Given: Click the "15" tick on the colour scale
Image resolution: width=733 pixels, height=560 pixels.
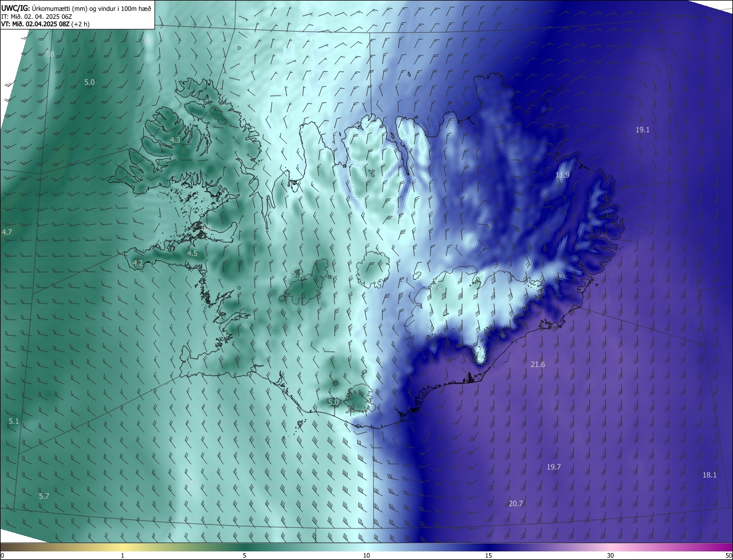Looking at the screenshot, I should point(488,555).
